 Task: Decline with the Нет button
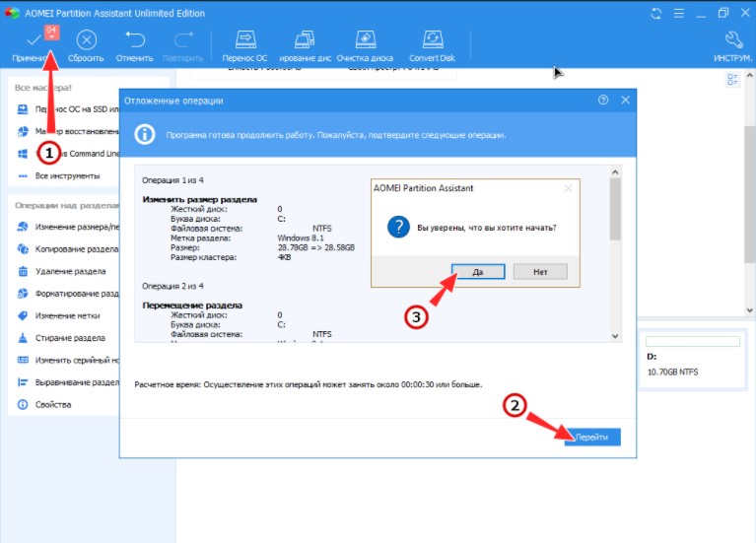540,272
